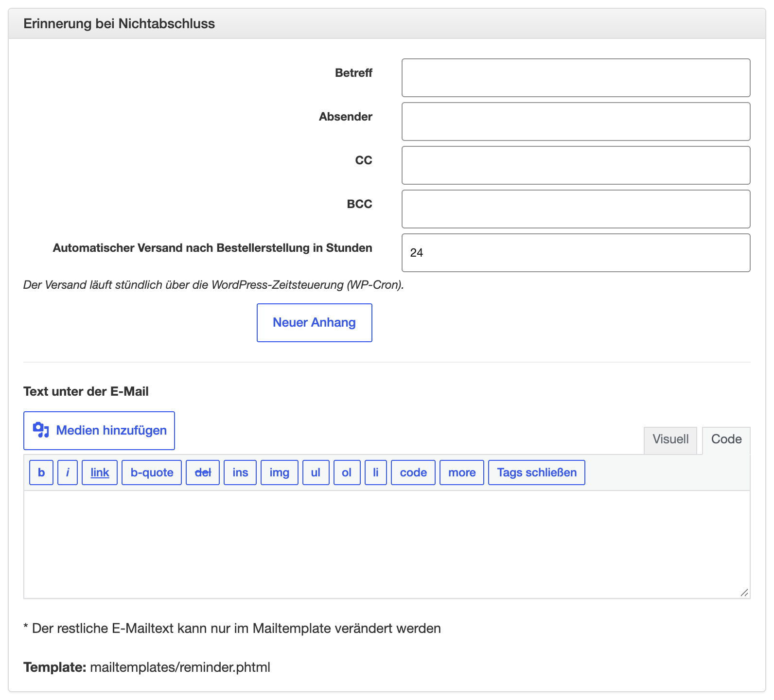Screen dimensions: 774x700
Task: Insert blockquote with b-quote button
Action: [x=152, y=472]
